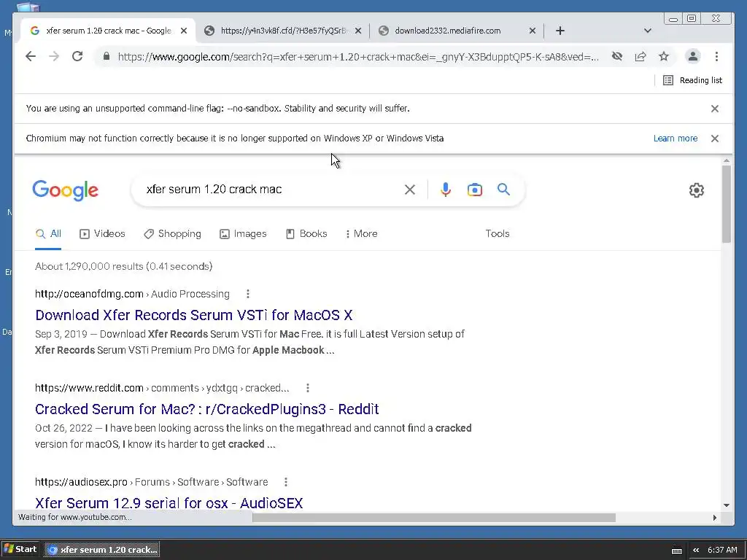This screenshot has height=560, width=747.
Task: Open Chromium three-dot menu
Action: pyautogui.click(x=716, y=57)
